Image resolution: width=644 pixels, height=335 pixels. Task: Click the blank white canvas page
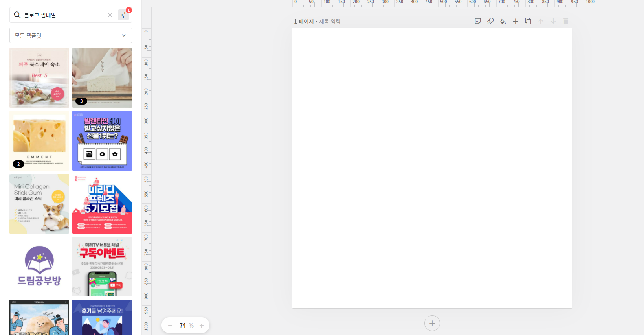click(432, 168)
